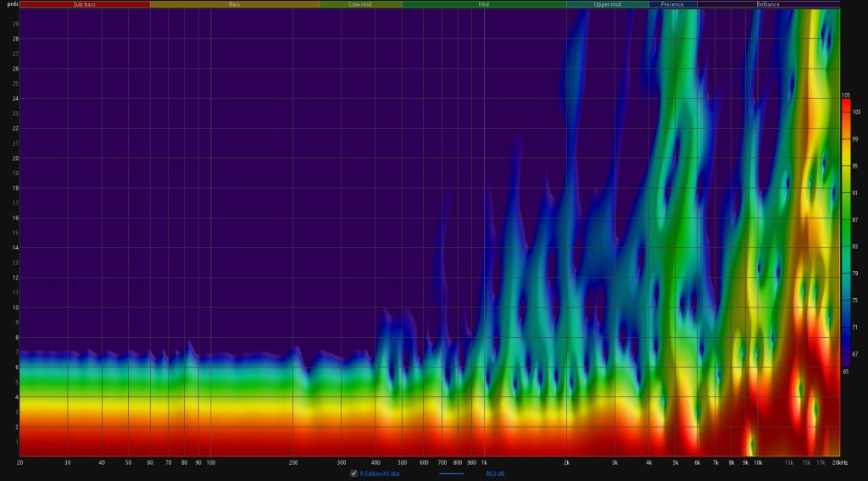Click the 20kHz frequency axis label
The width and height of the screenshot is (868, 481).
click(840, 462)
